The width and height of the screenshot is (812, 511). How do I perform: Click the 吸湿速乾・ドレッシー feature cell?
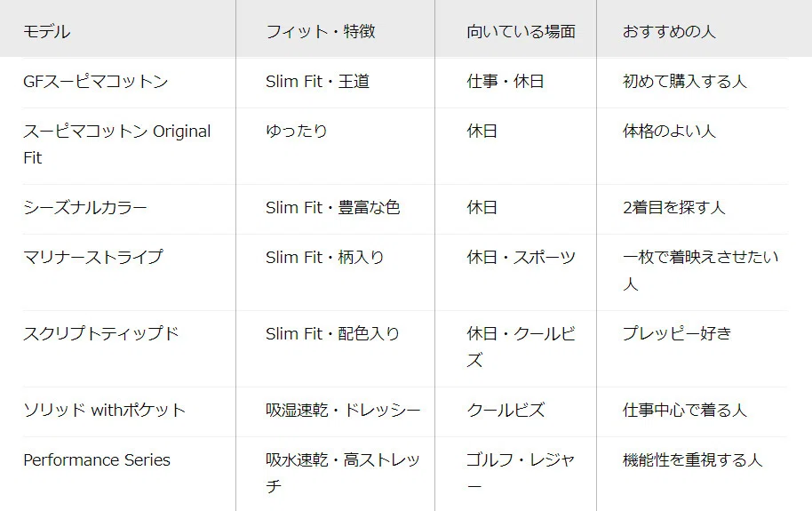(343, 411)
